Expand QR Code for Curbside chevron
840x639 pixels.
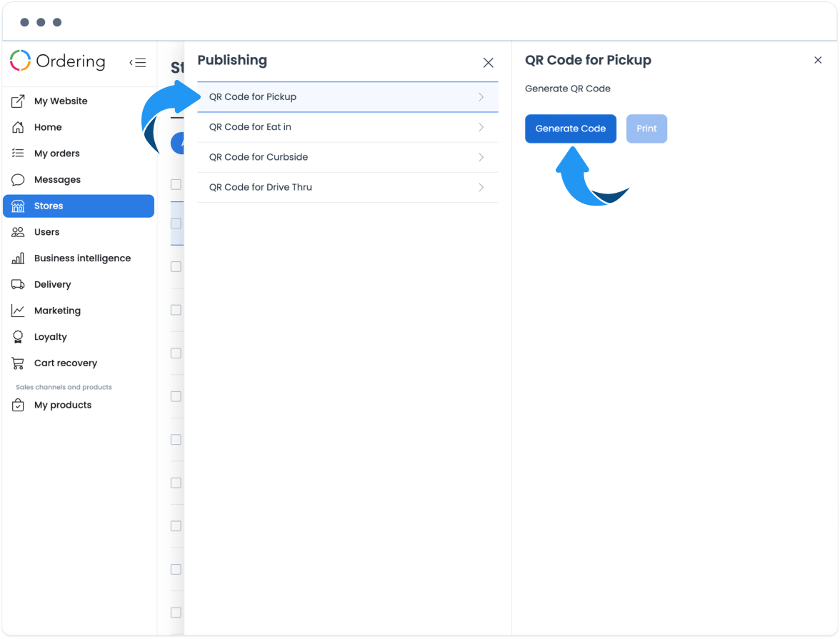tap(481, 157)
